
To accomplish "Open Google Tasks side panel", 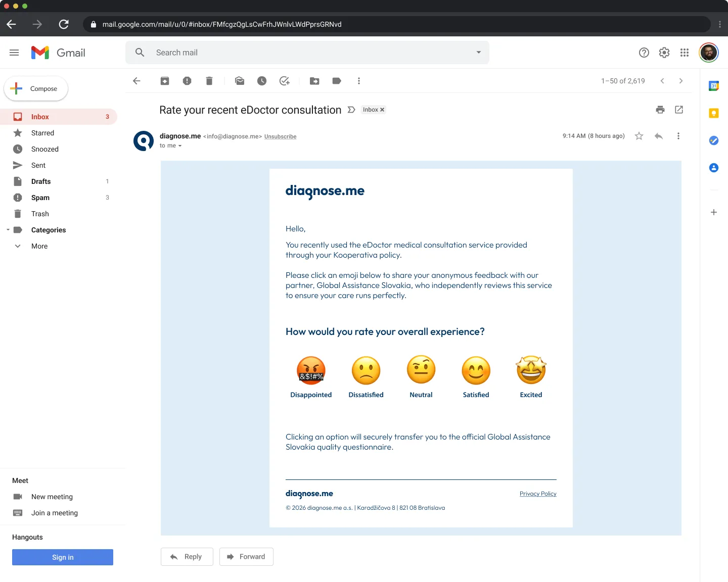I will click(714, 140).
